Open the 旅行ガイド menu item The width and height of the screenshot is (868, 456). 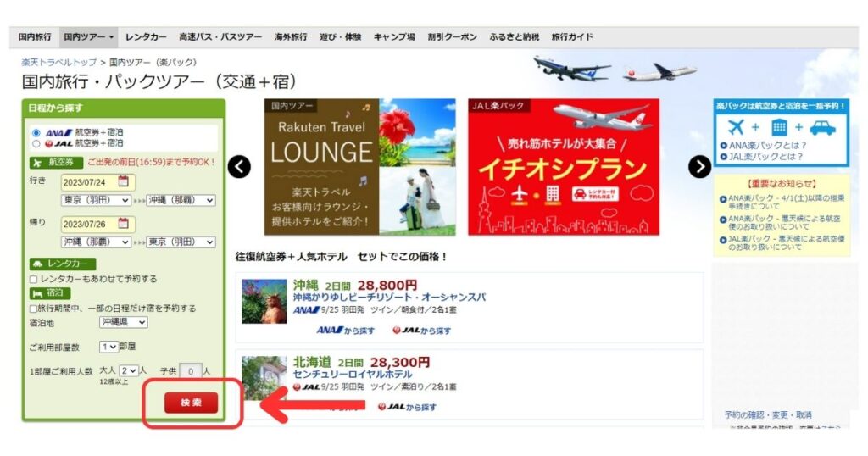572,37
